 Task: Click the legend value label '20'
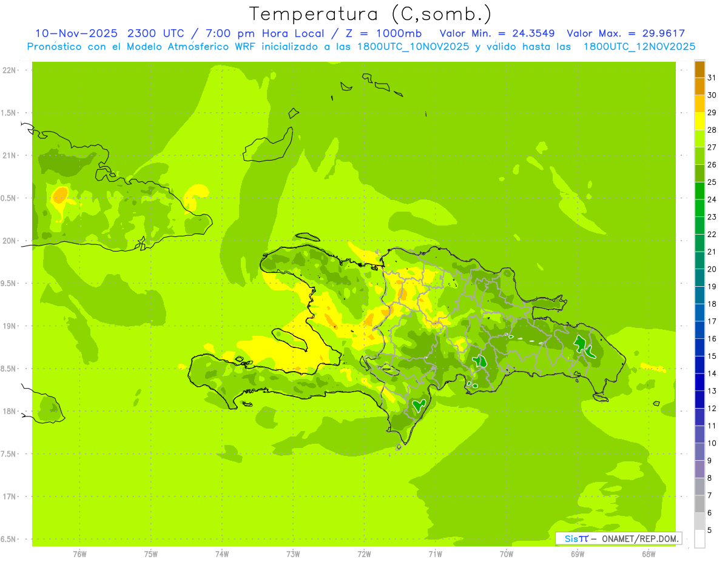click(x=712, y=269)
